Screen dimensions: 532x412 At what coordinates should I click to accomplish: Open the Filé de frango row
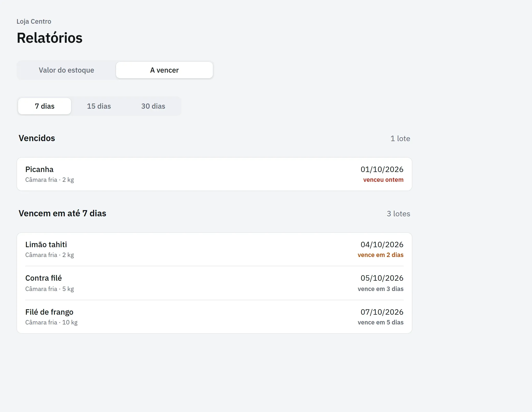coord(214,317)
